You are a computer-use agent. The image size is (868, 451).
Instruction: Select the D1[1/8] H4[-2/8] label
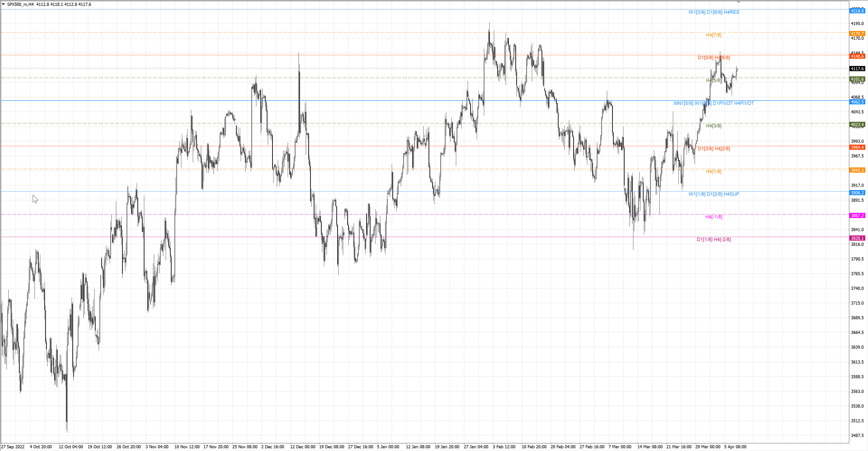coord(714,240)
